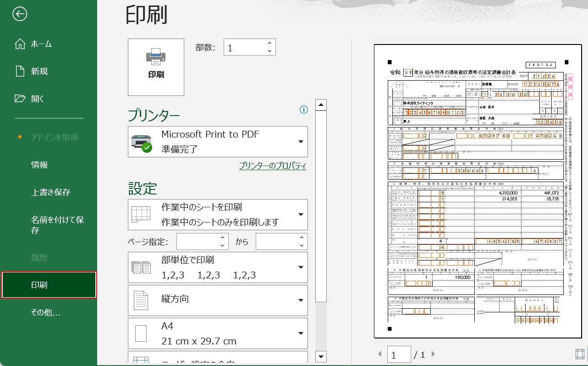Click the ページ指定 start page field
This screenshot has height=366, width=588.
[x=197, y=241]
